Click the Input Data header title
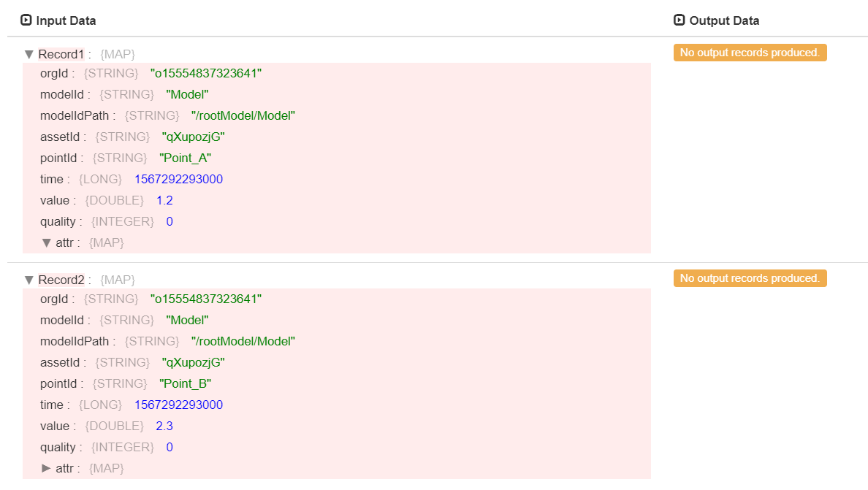Screen dimensions: 868x490 [66, 20]
